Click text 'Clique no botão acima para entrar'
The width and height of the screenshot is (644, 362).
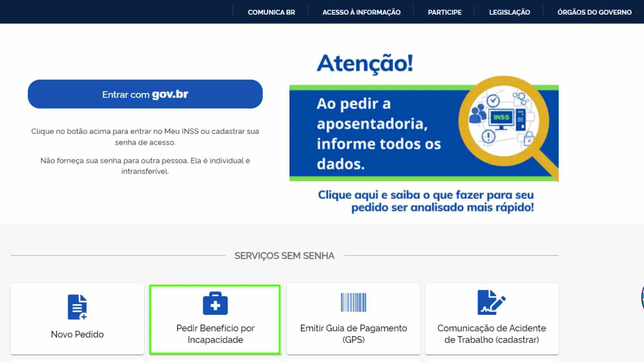click(145, 137)
